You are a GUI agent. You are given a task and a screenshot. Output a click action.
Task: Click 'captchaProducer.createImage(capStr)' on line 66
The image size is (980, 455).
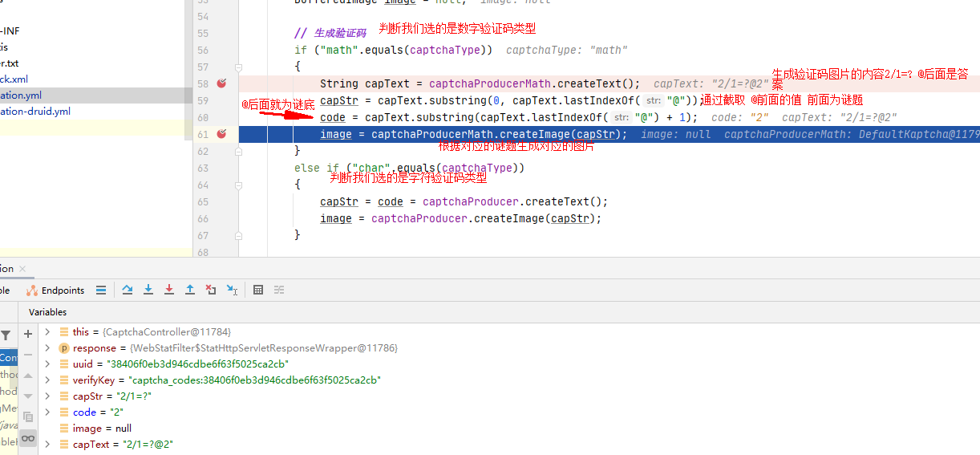click(486, 218)
